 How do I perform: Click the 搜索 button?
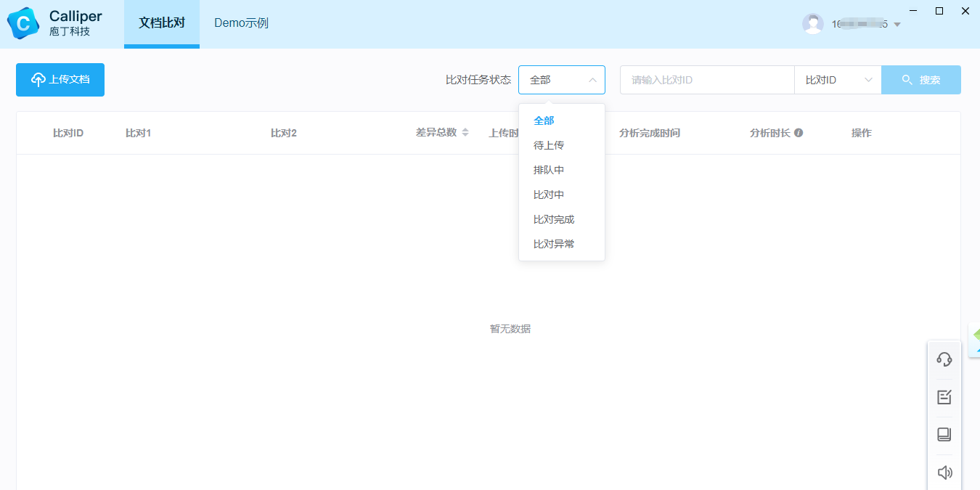click(x=921, y=80)
